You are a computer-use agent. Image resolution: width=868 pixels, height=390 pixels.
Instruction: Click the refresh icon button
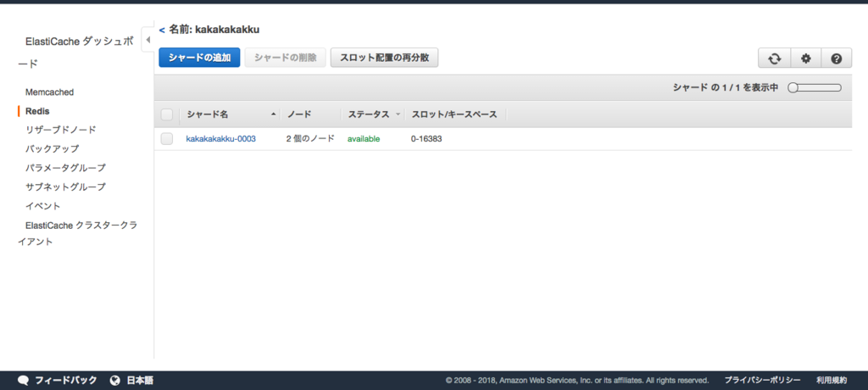tap(775, 58)
